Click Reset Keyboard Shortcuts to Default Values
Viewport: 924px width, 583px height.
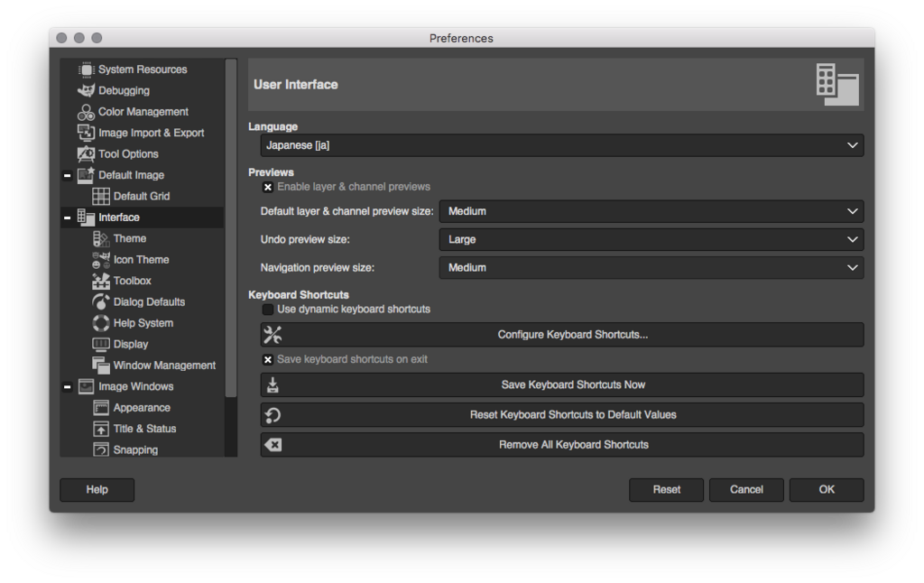point(562,415)
